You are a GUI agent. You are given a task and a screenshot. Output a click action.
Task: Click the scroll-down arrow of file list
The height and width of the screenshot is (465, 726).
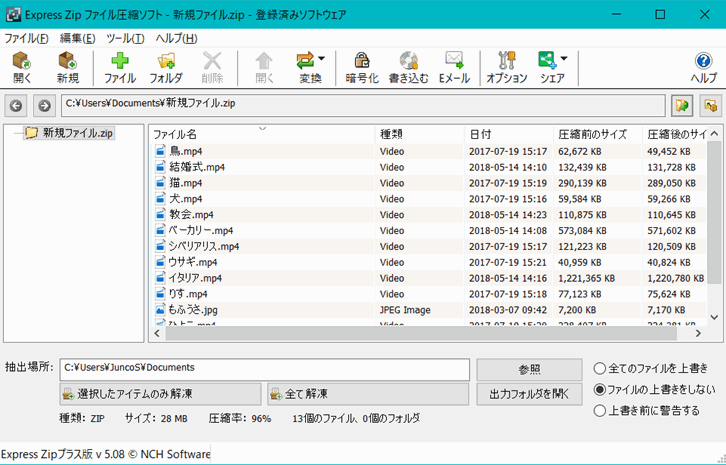(x=713, y=317)
